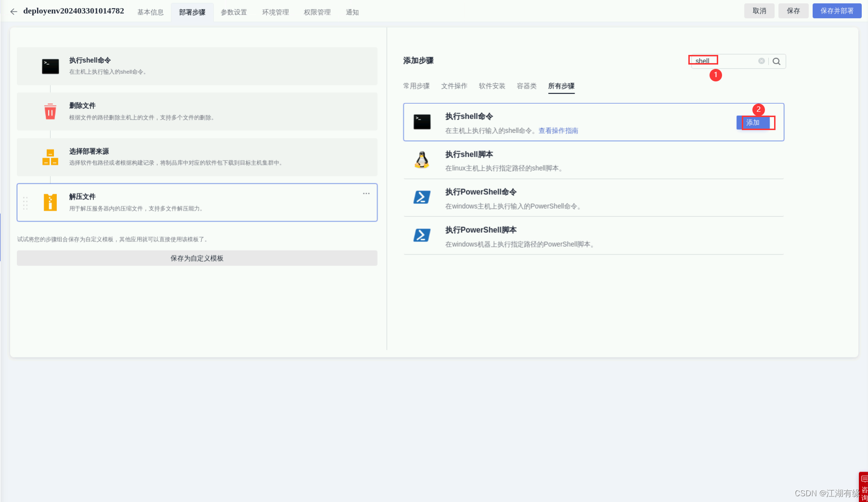This screenshot has width=868, height=502.
Task: Click 保存为自定义模板 button
Action: click(197, 258)
